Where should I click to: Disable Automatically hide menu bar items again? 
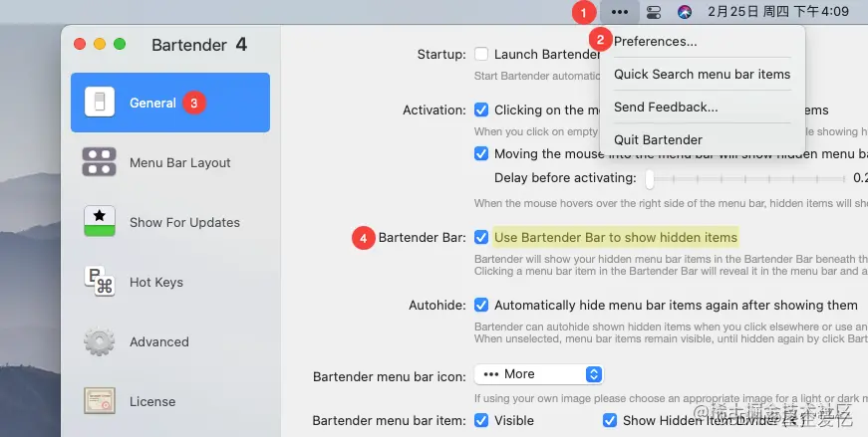point(481,305)
